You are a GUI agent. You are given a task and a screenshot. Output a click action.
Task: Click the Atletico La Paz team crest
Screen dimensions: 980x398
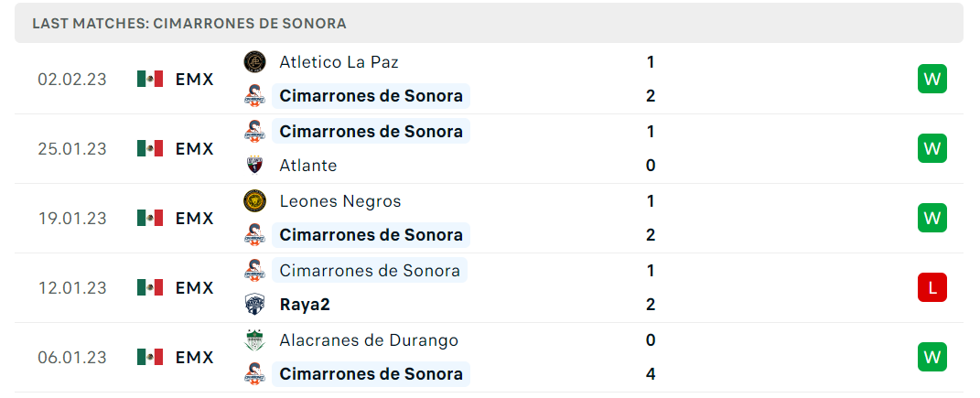pos(254,62)
